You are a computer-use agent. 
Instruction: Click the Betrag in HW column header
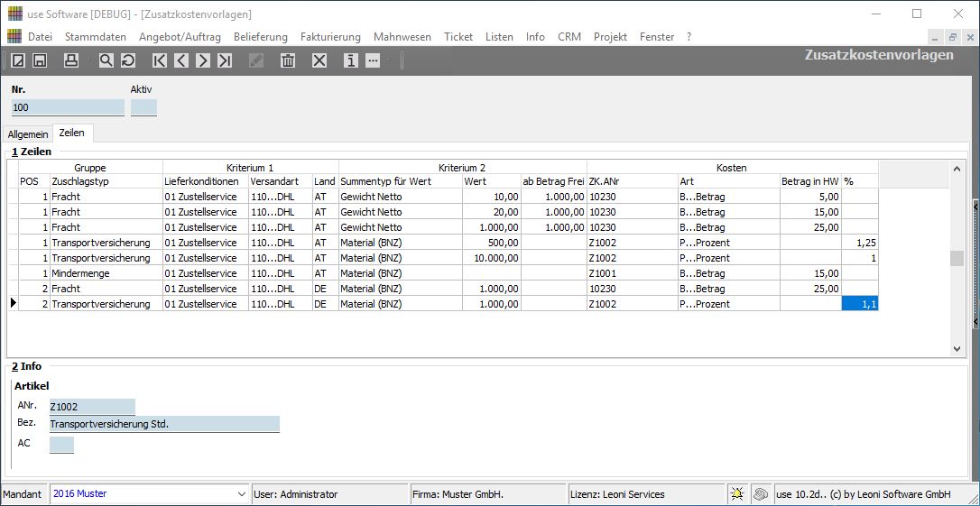(x=810, y=181)
